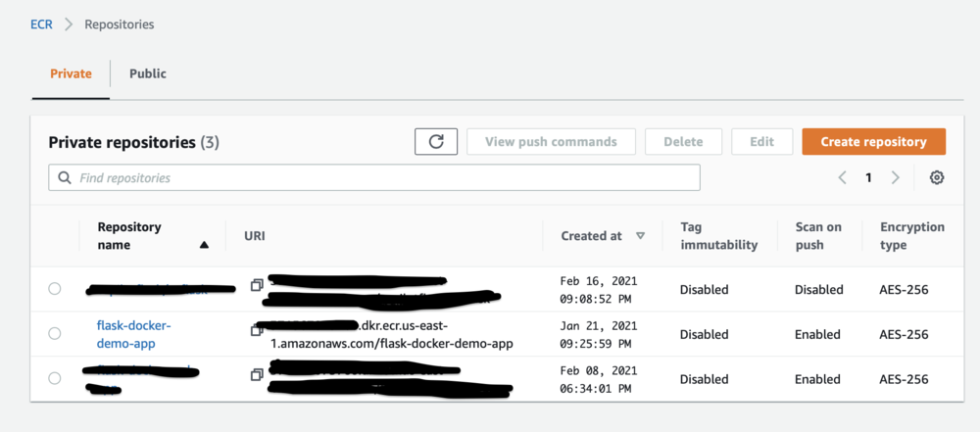The height and width of the screenshot is (432, 980).
Task: Click search magnifier icon in Find repositories
Action: pyautogui.click(x=65, y=177)
